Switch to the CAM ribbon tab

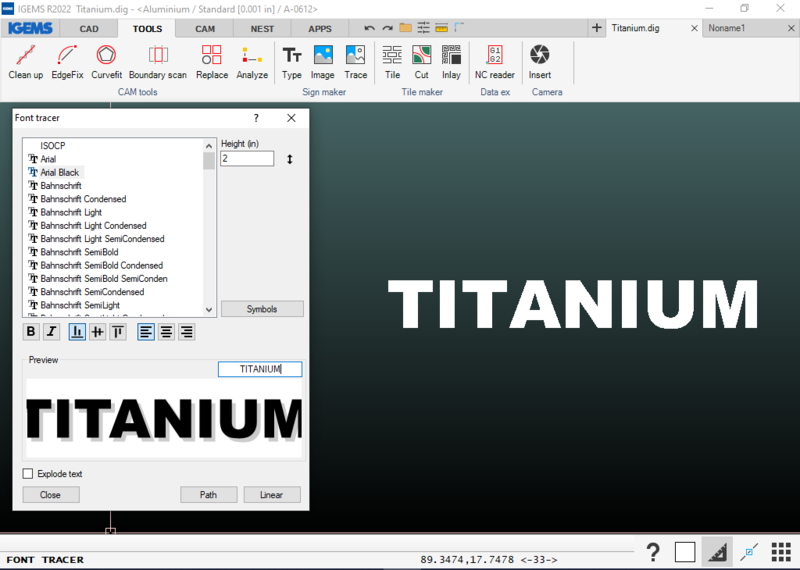pos(205,29)
